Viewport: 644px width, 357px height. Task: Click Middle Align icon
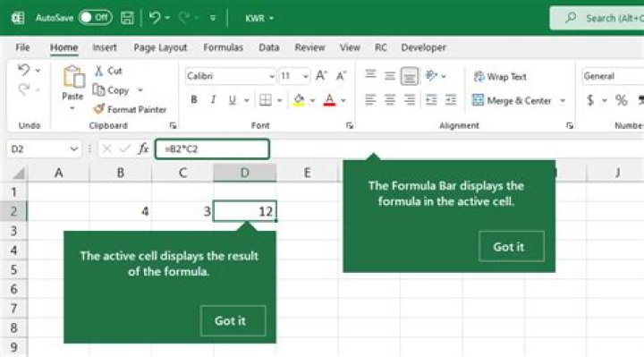point(390,76)
